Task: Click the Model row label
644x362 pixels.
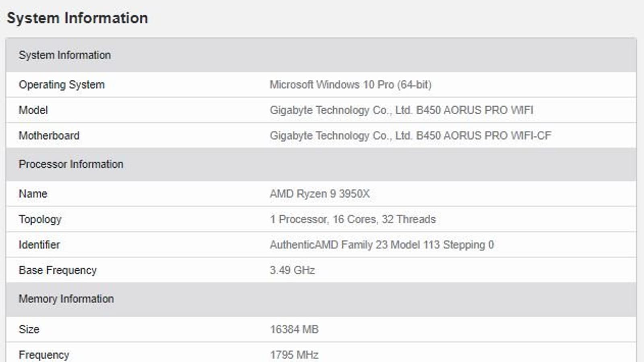Action: pos(33,110)
